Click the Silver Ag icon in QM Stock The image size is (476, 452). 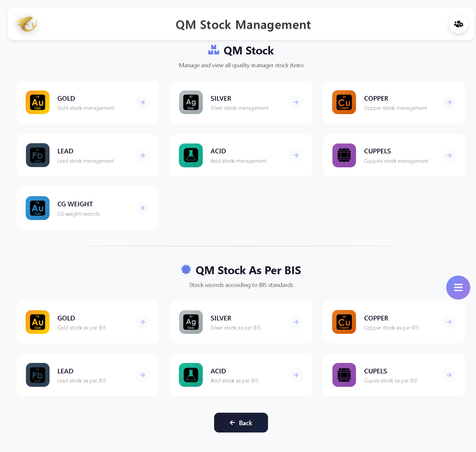191,102
